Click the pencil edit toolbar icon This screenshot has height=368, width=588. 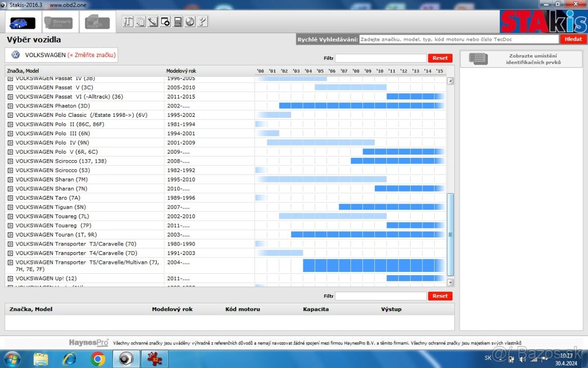point(153,22)
